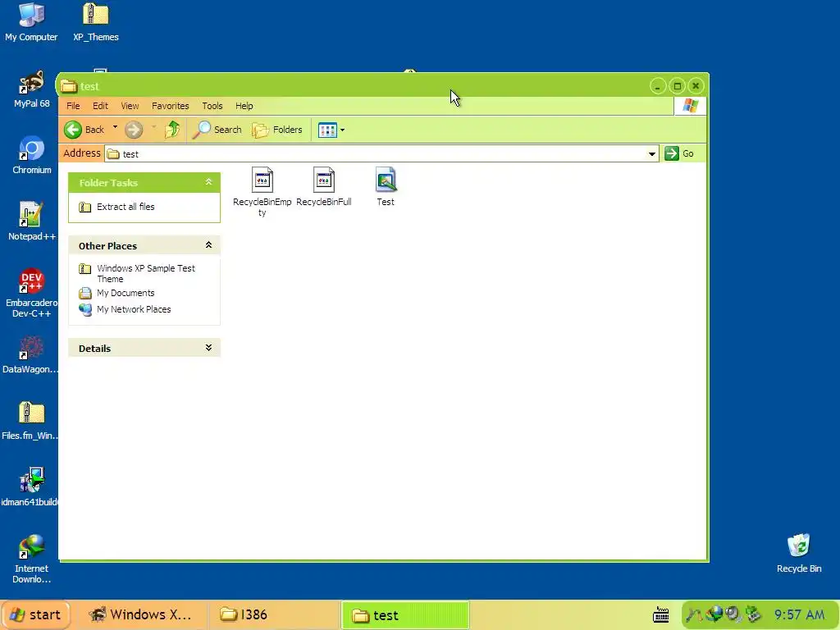Image resolution: width=840 pixels, height=630 pixels.
Task: Expand the Details panel
Action: click(x=208, y=348)
